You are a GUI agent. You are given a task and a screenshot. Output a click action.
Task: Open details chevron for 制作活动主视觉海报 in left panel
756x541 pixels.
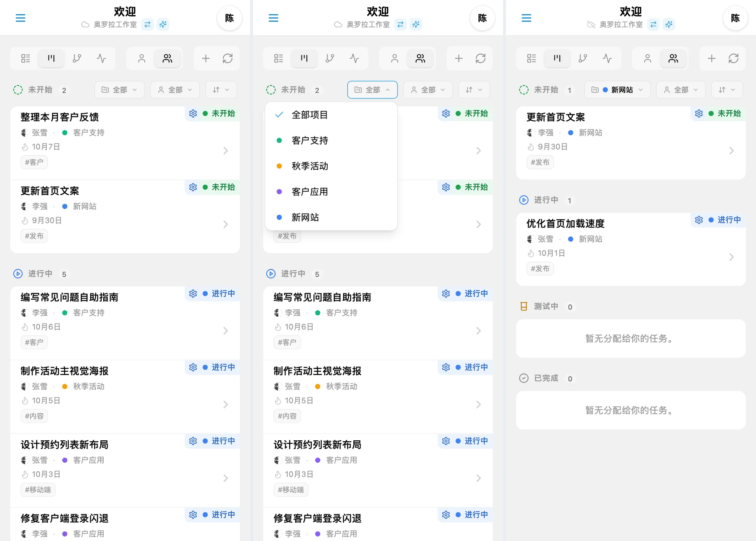tap(225, 404)
